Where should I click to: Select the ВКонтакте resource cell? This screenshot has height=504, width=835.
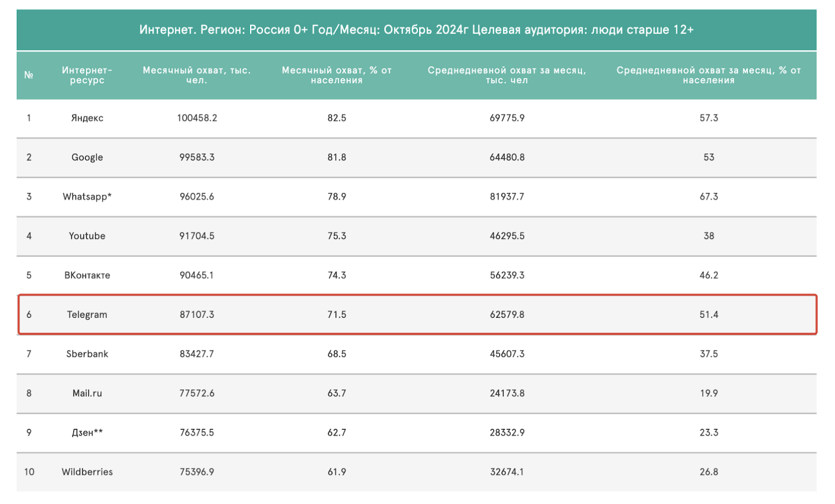coord(87,275)
